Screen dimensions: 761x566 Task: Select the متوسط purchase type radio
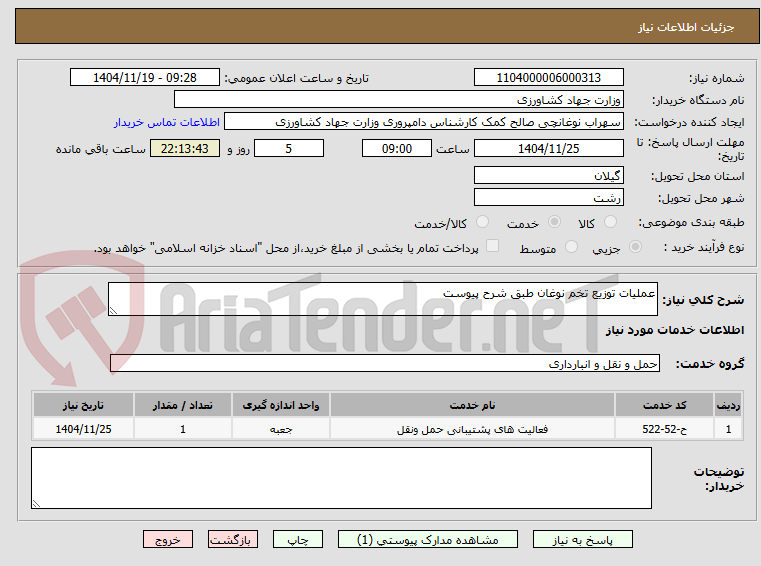coord(572,247)
